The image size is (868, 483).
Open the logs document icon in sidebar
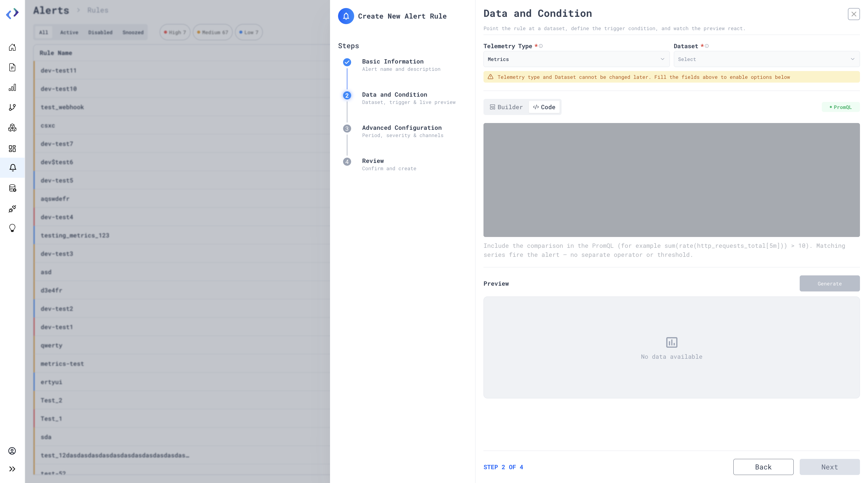click(12, 67)
